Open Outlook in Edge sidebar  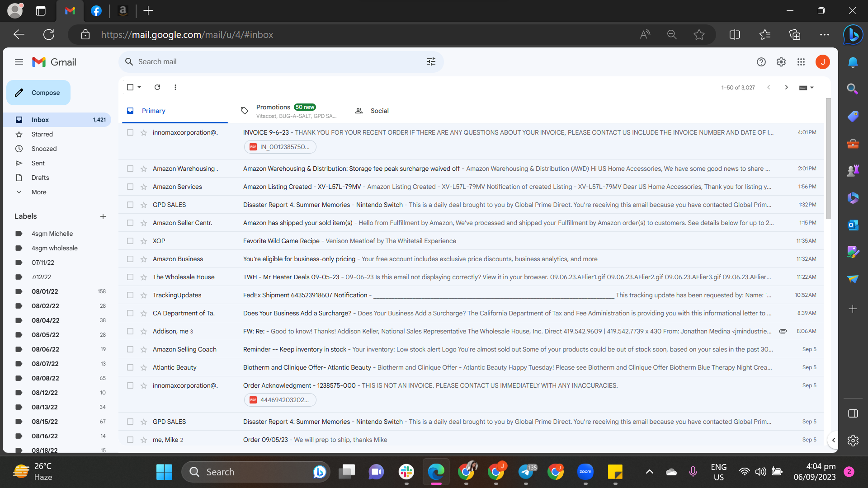[853, 225]
